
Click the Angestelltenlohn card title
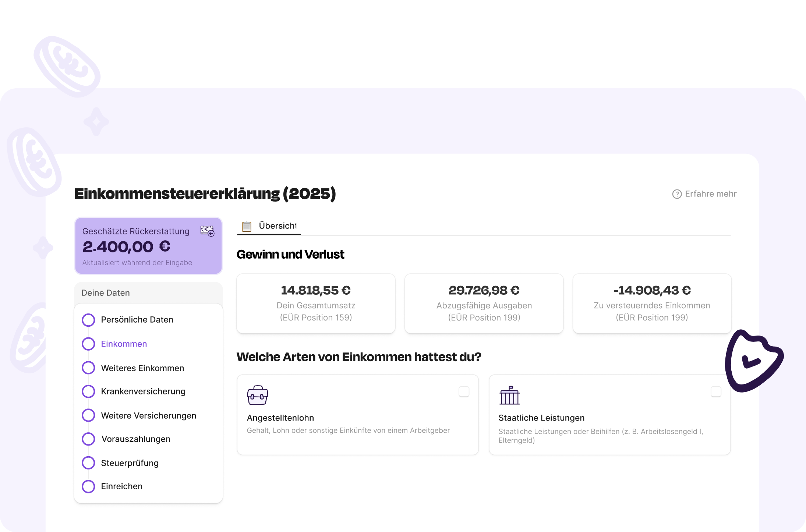(280, 418)
